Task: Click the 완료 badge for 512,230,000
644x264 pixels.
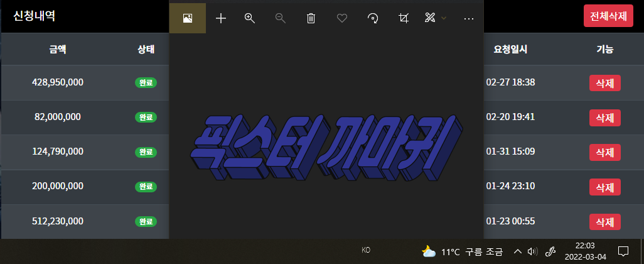Action: (146, 222)
